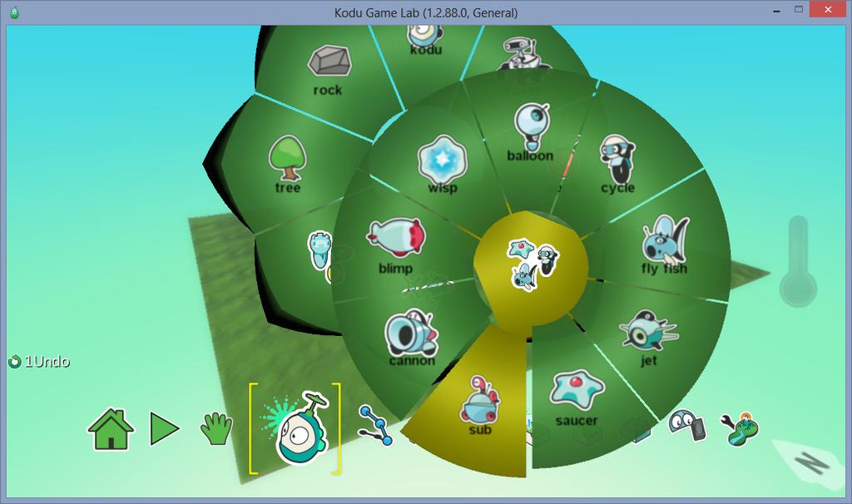Select the tree object
The height and width of the screenshot is (504, 852).
pyautogui.click(x=287, y=158)
